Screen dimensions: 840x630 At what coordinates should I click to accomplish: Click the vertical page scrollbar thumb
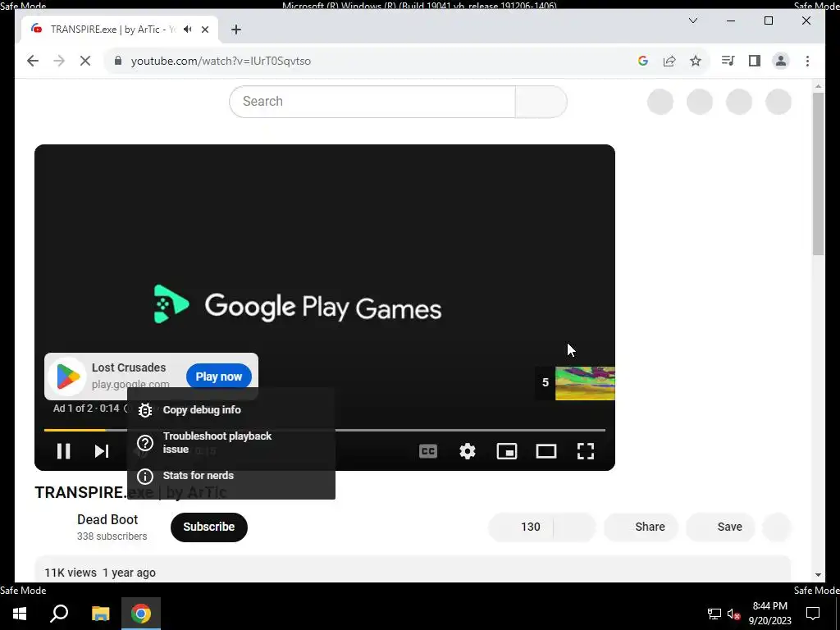tap(818, 174)
